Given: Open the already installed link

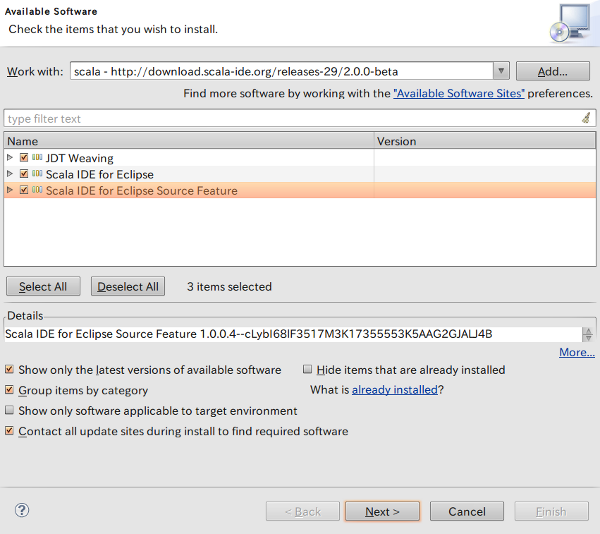Looking at the screenshot, I should [x=395, y=390].
